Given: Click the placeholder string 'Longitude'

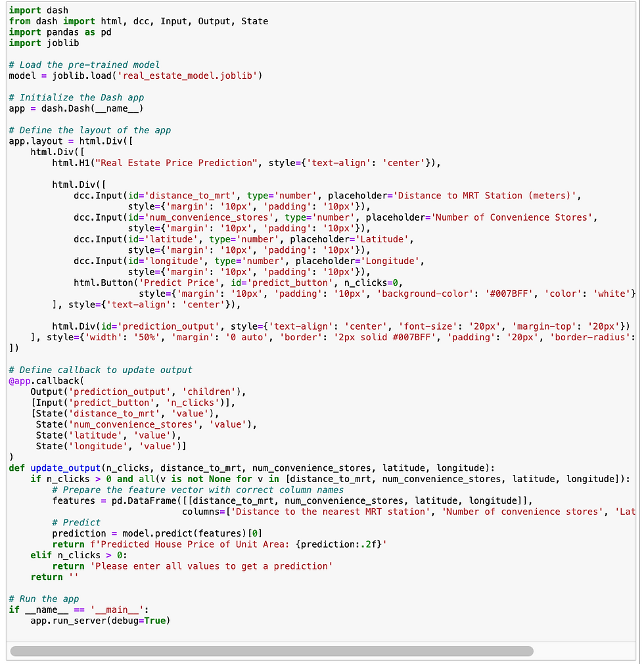Looking at the screenshot, I should pyautogui.click(x=390, y=261).
